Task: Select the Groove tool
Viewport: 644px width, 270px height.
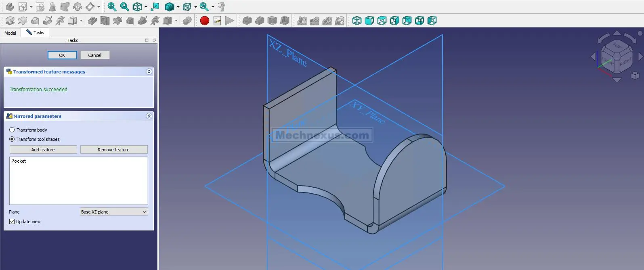Action: pyautogui.click(x=117, y=21)
